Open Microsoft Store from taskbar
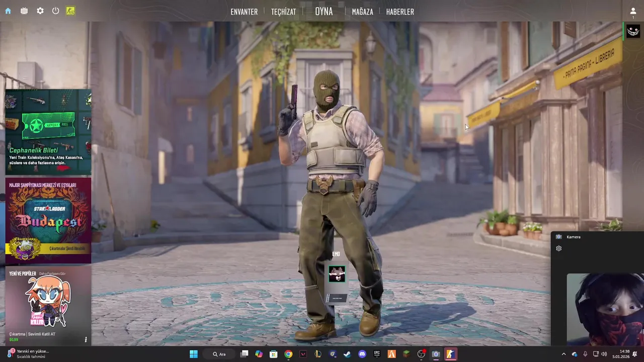The image size is (644, 362). [273, 354]
